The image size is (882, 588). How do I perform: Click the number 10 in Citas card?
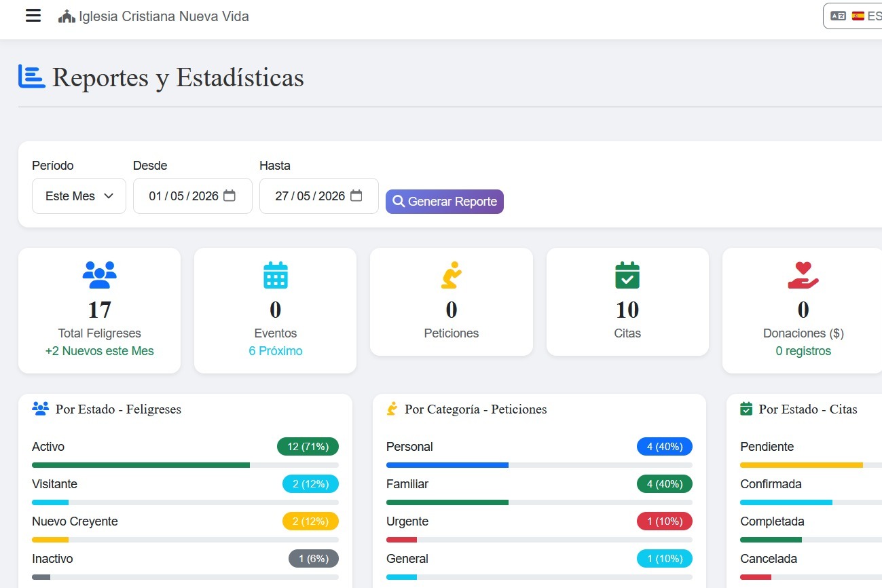pos(627,310)
